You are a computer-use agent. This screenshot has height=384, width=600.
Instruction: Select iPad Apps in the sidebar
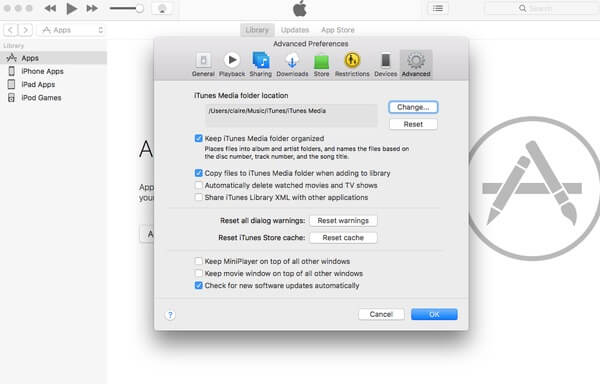[x=54, y=84]
